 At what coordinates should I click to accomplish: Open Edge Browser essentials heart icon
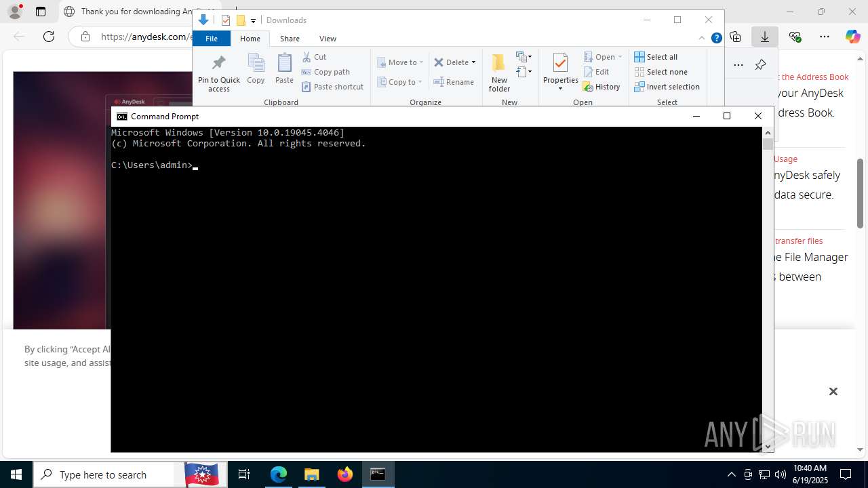pos(795,37)
